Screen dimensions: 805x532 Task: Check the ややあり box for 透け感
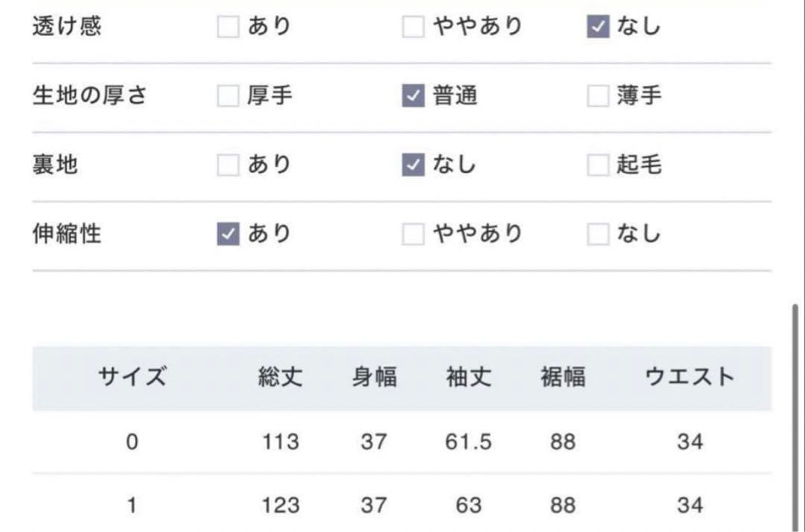(413, 28)
